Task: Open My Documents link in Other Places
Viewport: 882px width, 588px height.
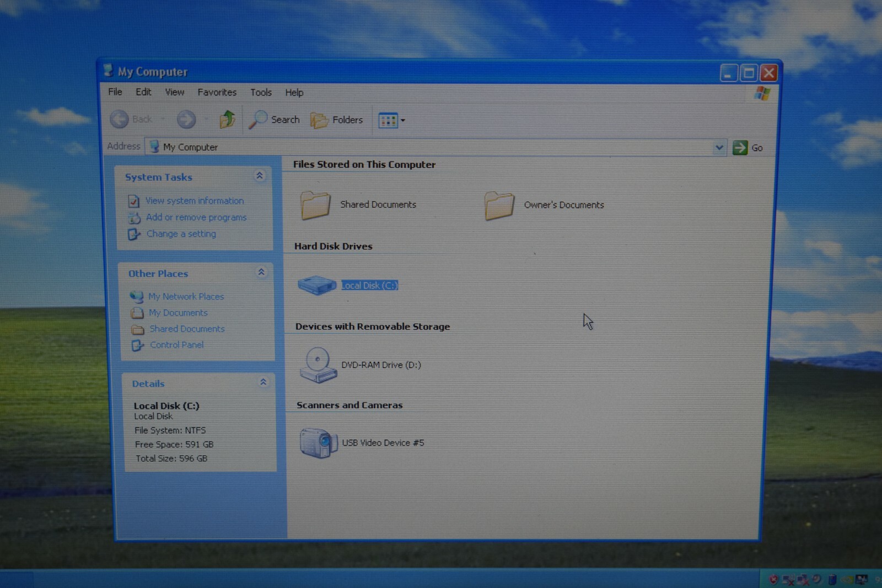Action: 178,312
